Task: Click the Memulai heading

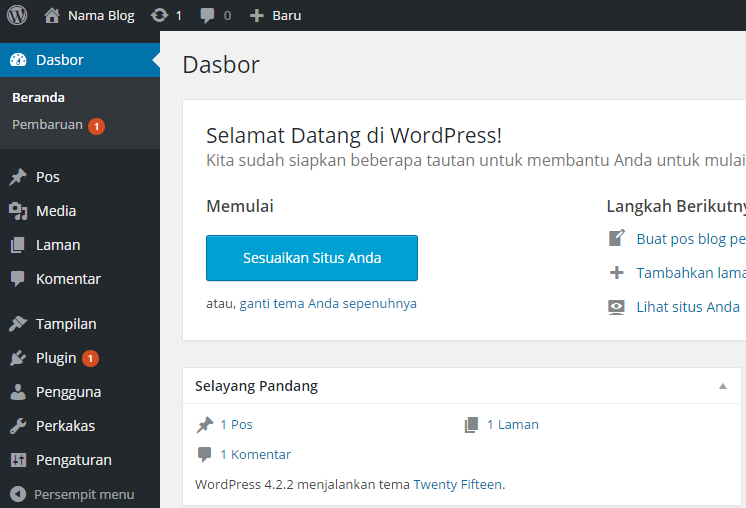Action: pyautogui.click(x=240, y=206)
